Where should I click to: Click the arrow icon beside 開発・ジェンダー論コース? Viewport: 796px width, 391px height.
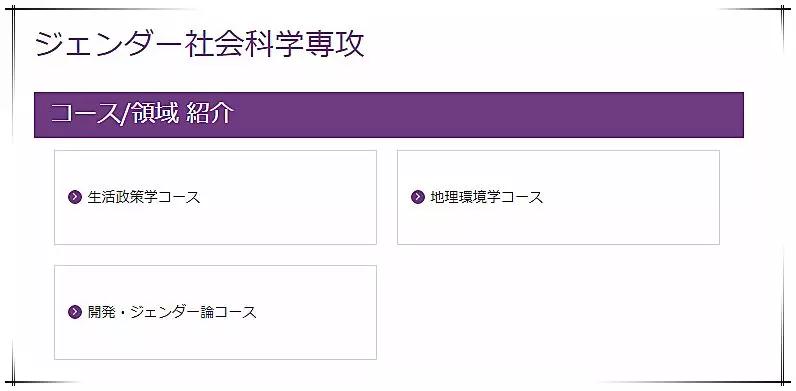click(74, 312)
